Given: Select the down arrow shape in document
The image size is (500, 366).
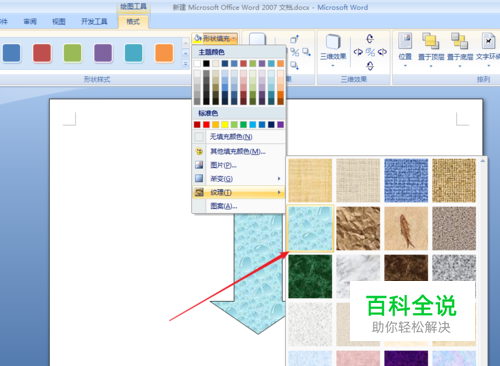Looking at the screenshot, I should 257,273.
